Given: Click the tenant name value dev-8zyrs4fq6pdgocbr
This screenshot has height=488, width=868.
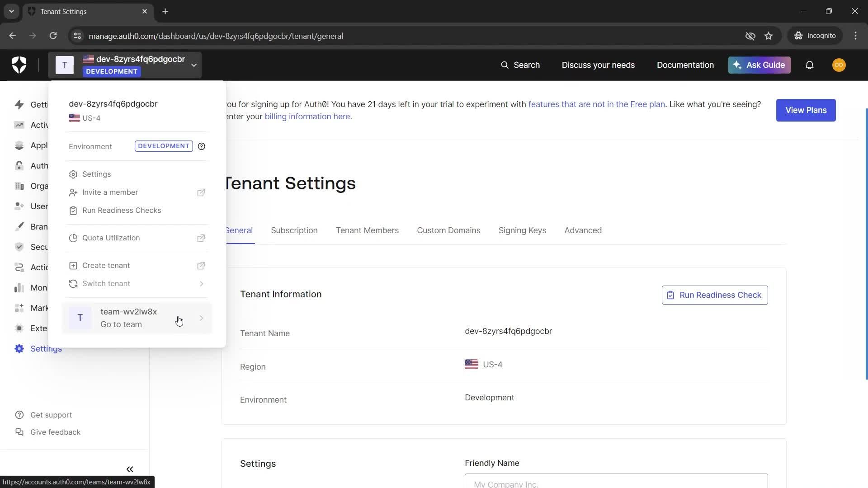Looking at the screenshot, I should pos(508,331).
